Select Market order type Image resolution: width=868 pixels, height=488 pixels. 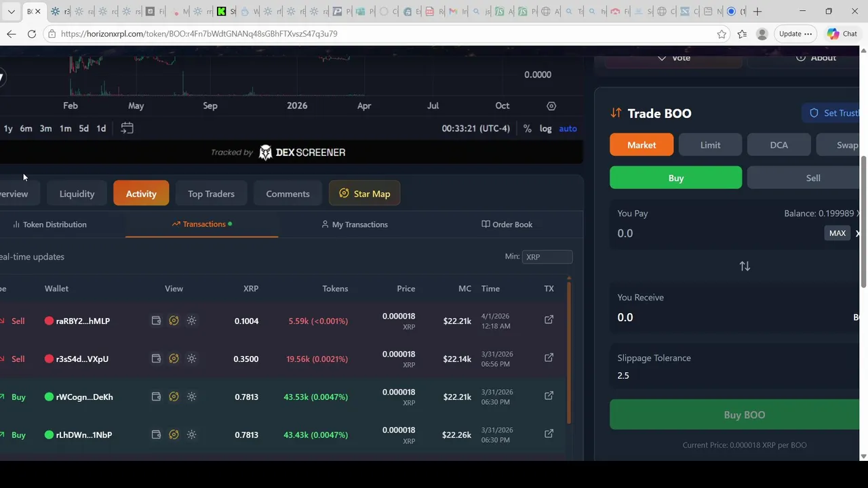click(642, 145)
